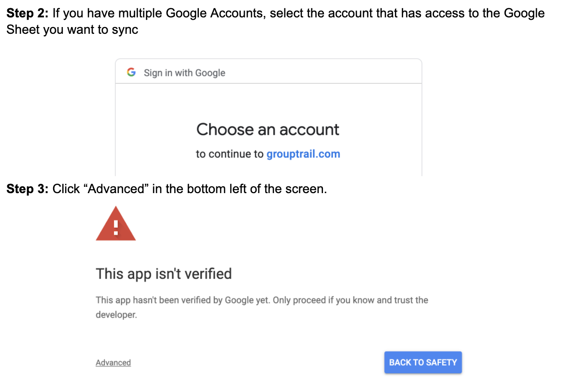Click the Advanced link
The height and width of the screenshot is (392, 561).
pyautogui.click(x=113, y=363)
